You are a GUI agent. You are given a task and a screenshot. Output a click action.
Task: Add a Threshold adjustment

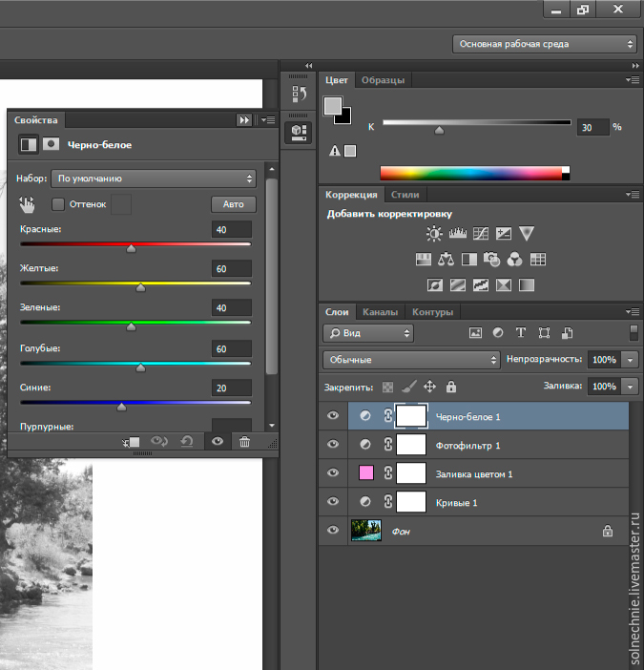481,284
